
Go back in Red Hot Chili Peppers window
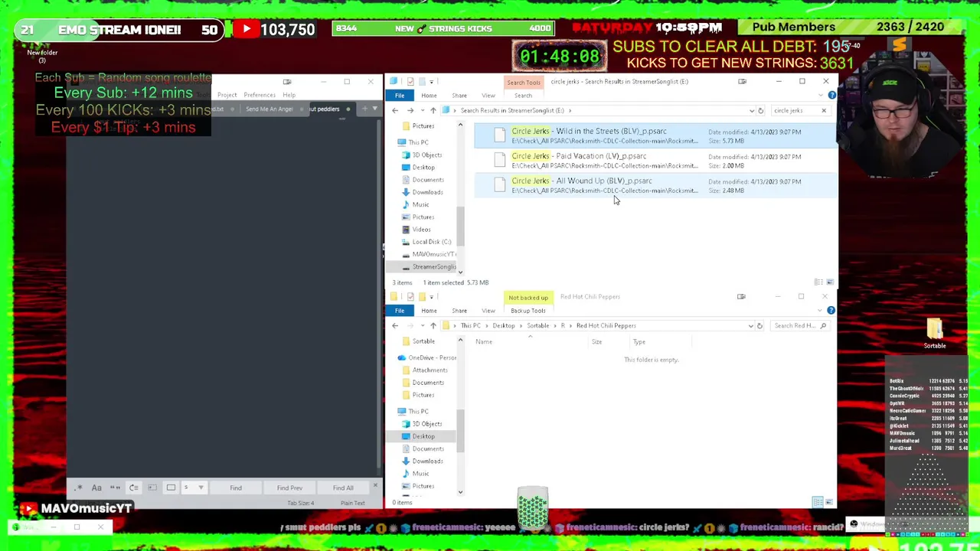pyautogui.click(x=395, y=326)
